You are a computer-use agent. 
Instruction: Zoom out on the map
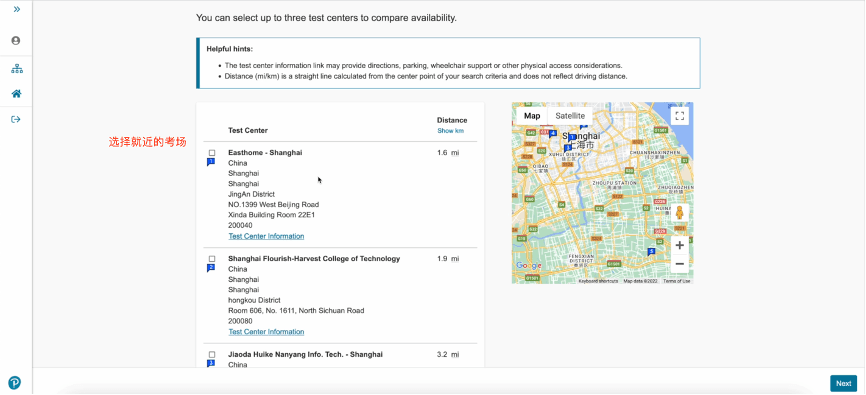(680, 264)
